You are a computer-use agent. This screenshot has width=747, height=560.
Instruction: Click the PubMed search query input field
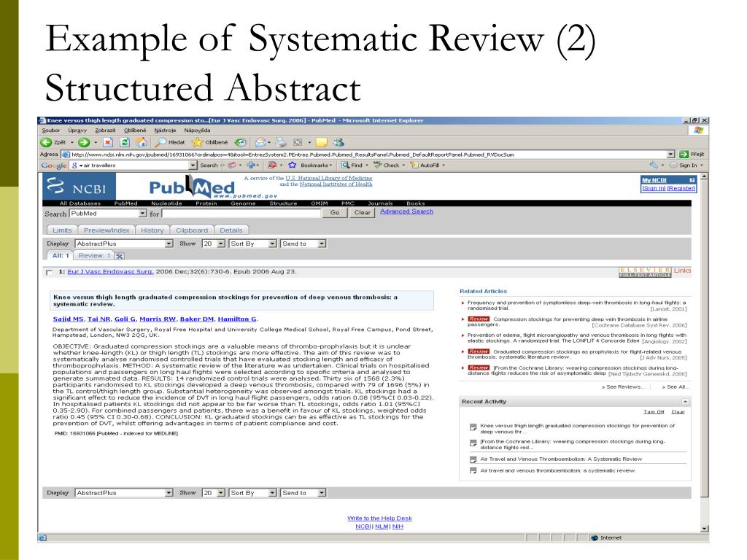point(241,214)
